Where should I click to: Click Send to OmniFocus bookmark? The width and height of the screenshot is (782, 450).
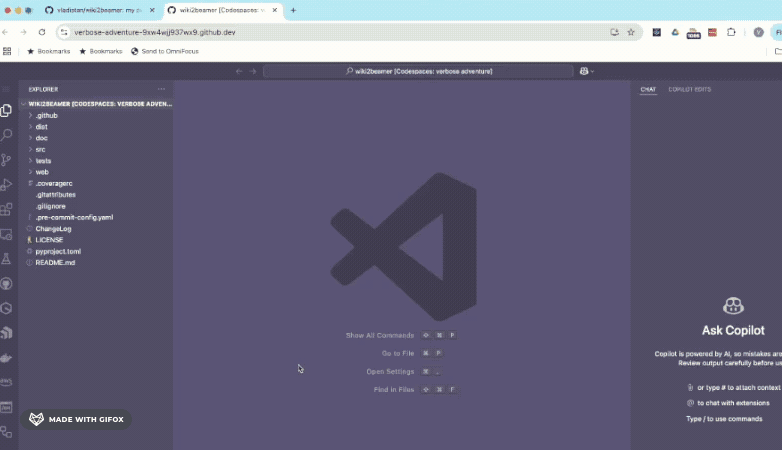pyautogui.click(x=165, y=51)
